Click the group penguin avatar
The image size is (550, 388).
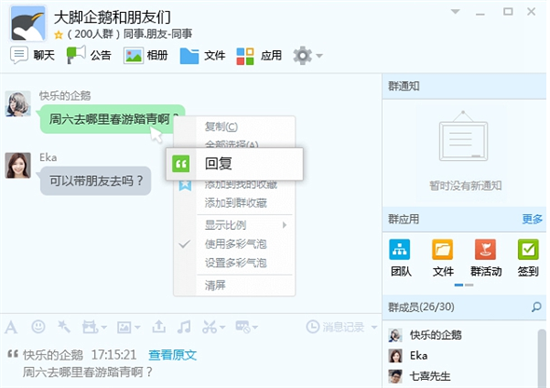click(x=28, y=24)
